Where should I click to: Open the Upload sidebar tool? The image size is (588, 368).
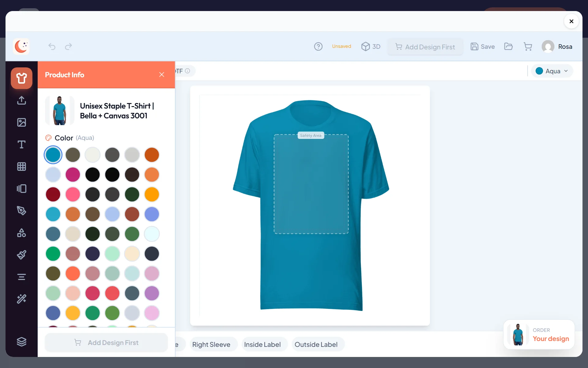click(x=21, y=100)
